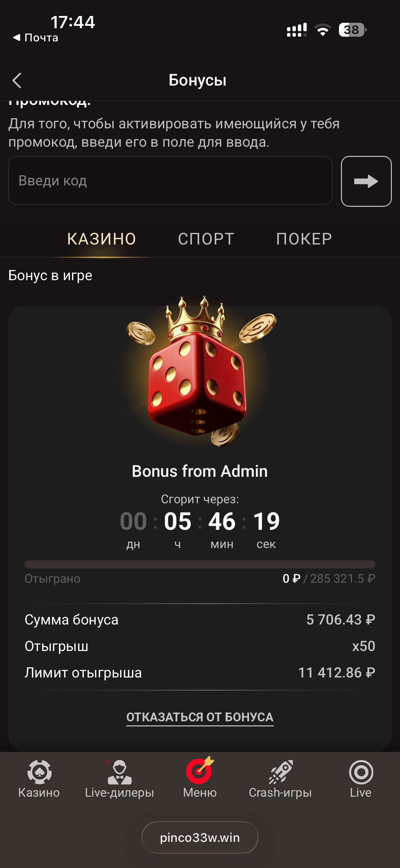Tap the Сгорит через countdown timer
Viewport: 400px width, 868px height.
point(200,528)
